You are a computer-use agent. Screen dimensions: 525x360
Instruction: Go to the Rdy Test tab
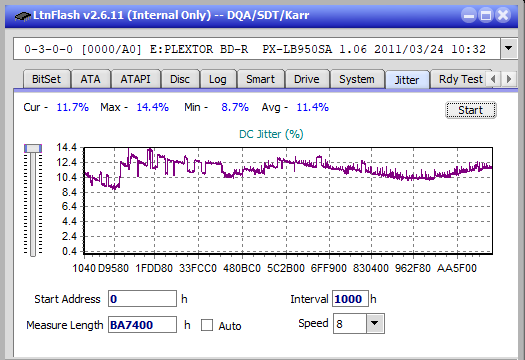pos(460,79)
